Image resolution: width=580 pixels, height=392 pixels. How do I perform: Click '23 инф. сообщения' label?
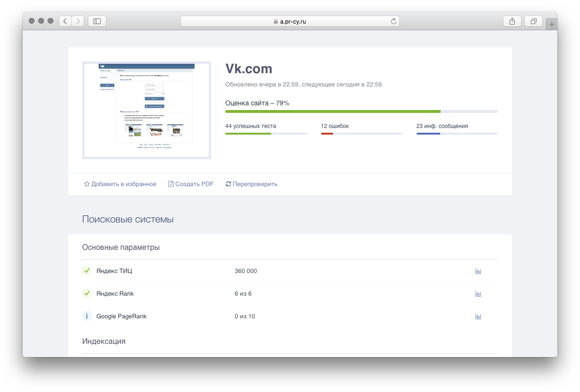(x=442, y=126)
